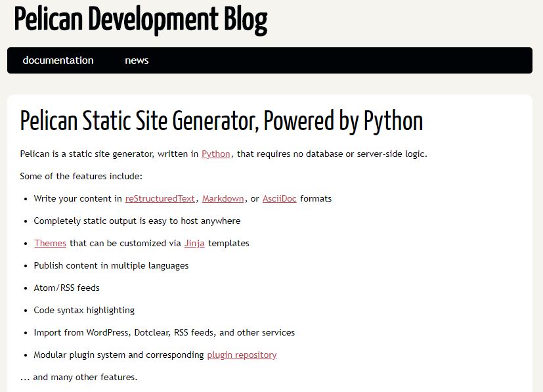Click the Pelican Development Blog site title
543x392 pixels.
click(139, 20)
